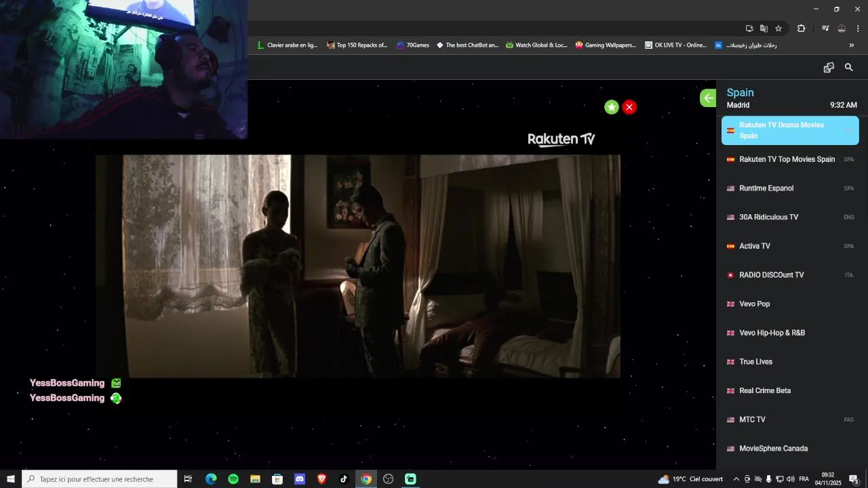Switch FRA input language
Viewport: 868px width, 488px height.
point(804,479)
